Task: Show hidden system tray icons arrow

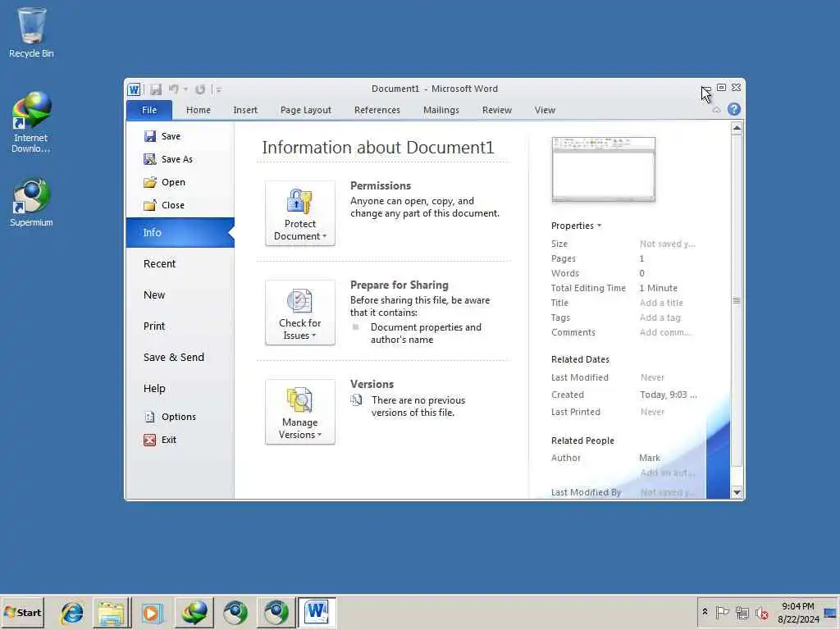Action: coord(705,612)
